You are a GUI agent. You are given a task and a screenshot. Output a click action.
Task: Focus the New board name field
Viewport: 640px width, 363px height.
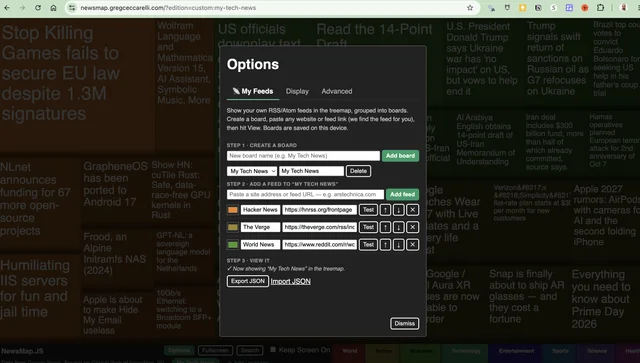coord(303,156)
